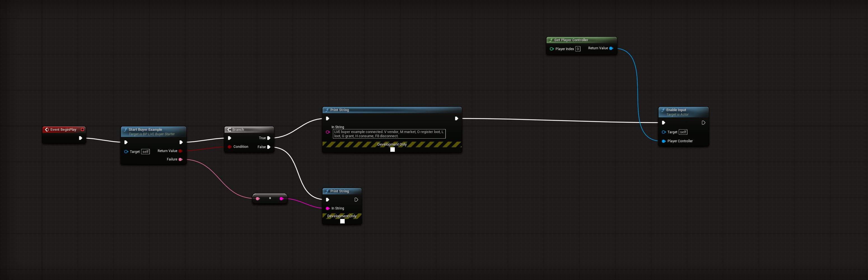868x280 pixels.
Task: Click the Enable Input exec output pin
Action: click(x=704, y=123)
